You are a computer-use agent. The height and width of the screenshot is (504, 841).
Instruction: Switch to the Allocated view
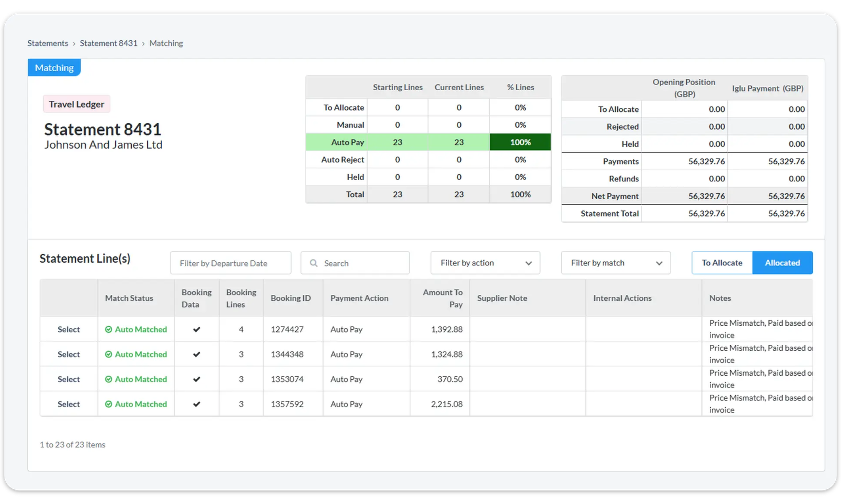(782, 263)
